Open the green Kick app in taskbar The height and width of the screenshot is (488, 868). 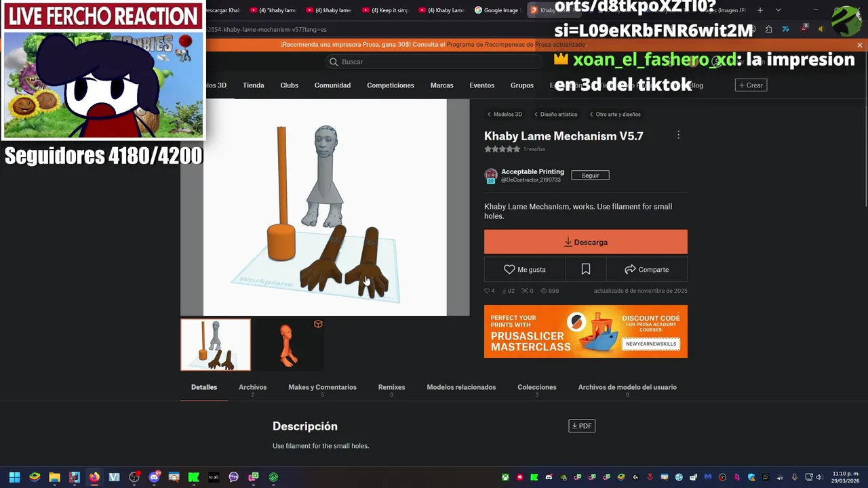[193, 477]
